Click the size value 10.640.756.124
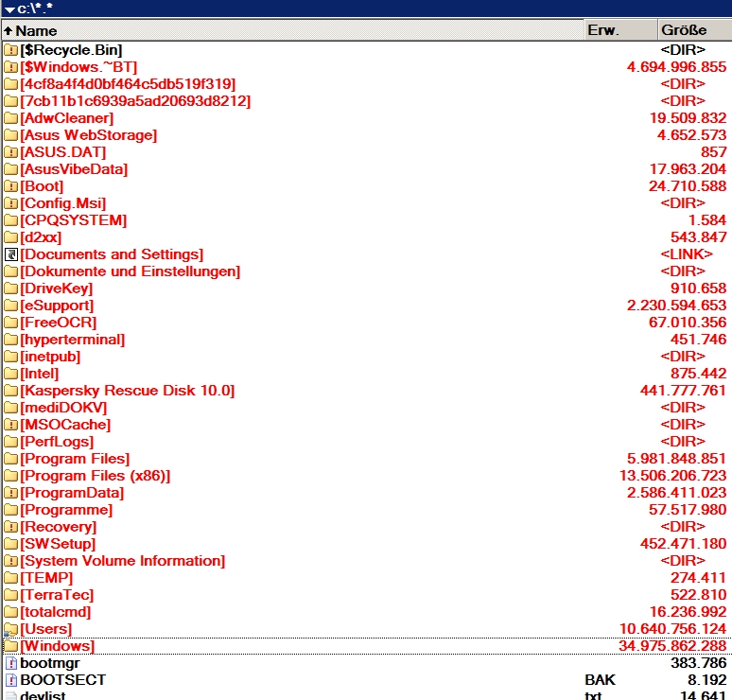Screen dimensions: 732x700 tap(672, 629)
